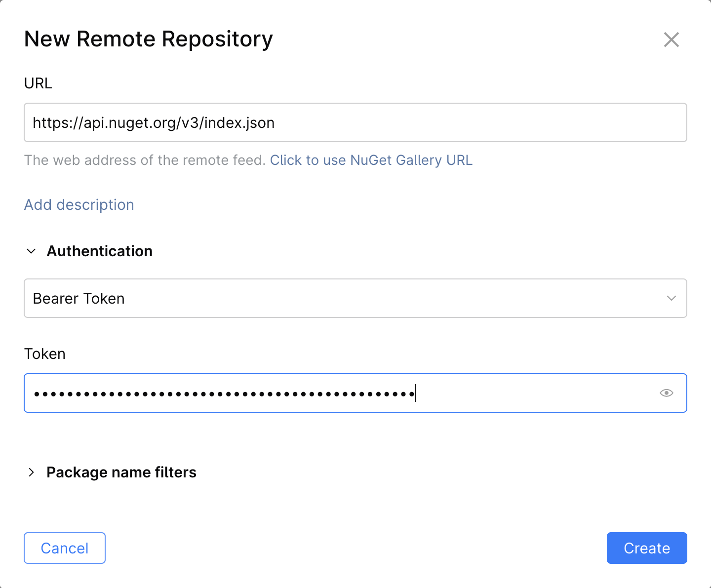Show the token with the eye icon
The width and height of the screenshot is (711, 588).
[667, 393]
